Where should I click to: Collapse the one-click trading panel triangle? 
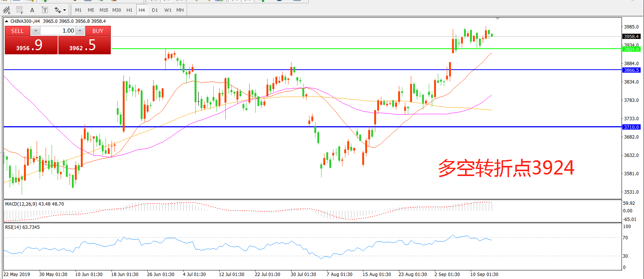click(6, 21)
